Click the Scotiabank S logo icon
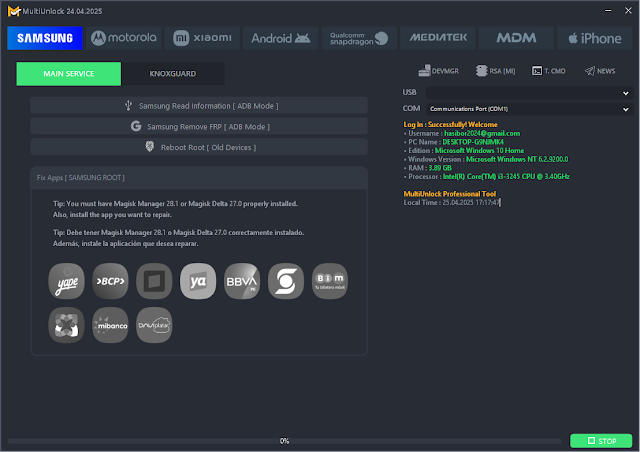Image resolution: width=640 pixels, height=452 pixels. click(x=286, y=281)
